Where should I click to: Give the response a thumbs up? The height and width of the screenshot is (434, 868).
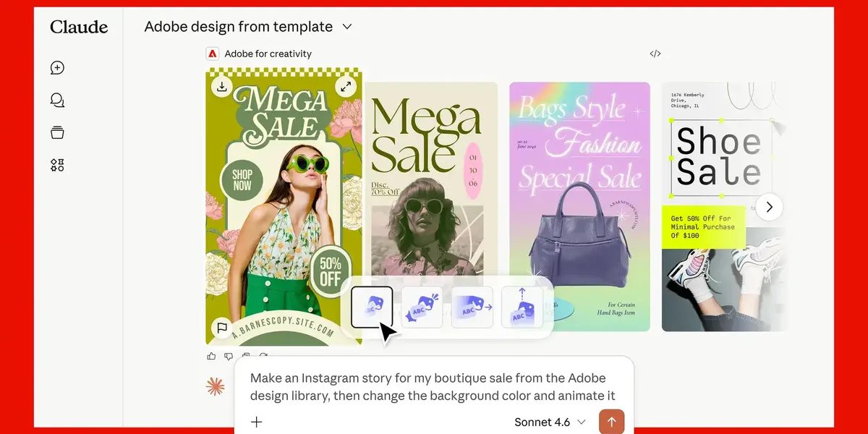pyautogui.click(x=210, y=356)
